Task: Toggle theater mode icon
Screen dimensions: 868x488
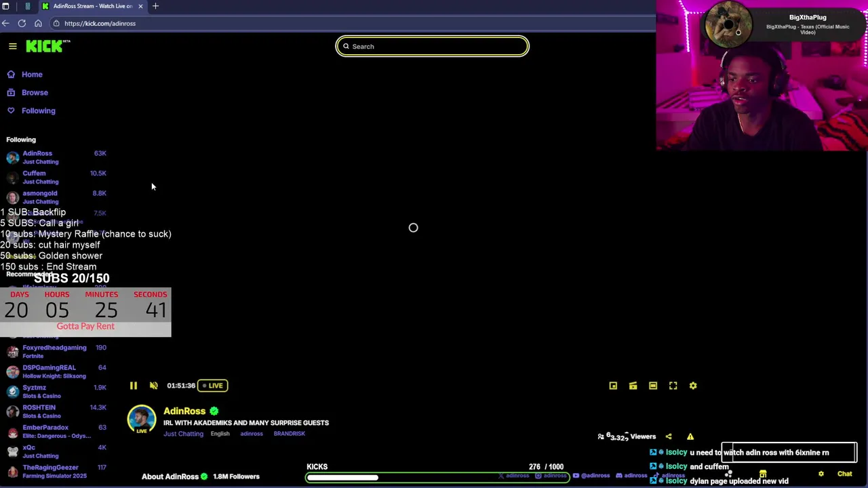Action: click(x=653, y=386)
